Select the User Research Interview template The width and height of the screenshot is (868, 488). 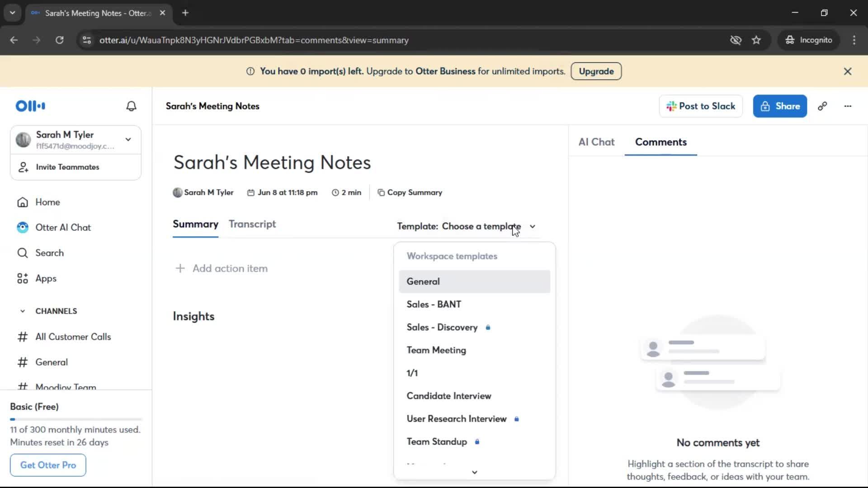[x=474, y=419]
